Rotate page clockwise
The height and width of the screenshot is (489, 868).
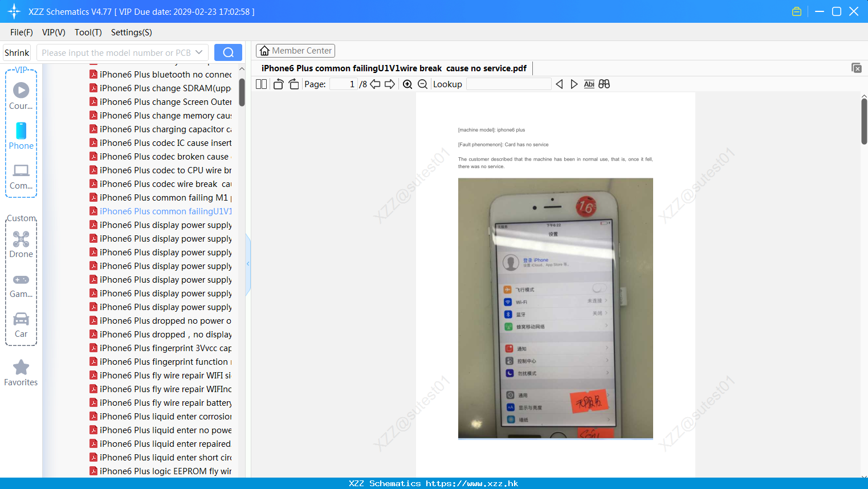(294, 84)
